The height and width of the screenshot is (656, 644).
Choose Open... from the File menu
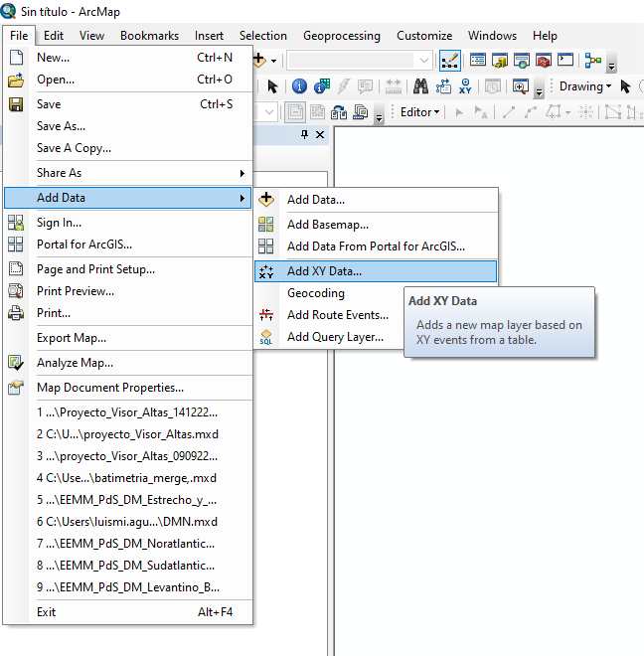pyautogui.click(x=127, y=80)
